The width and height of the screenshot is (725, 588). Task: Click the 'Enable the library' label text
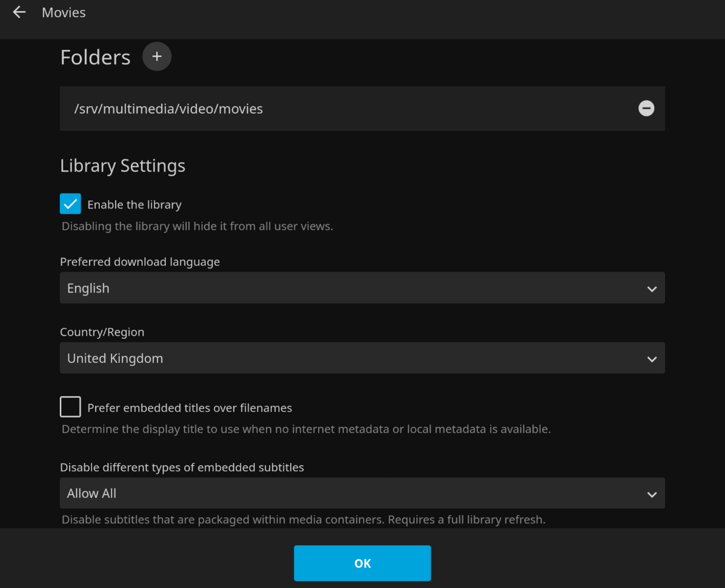[134, 205]
